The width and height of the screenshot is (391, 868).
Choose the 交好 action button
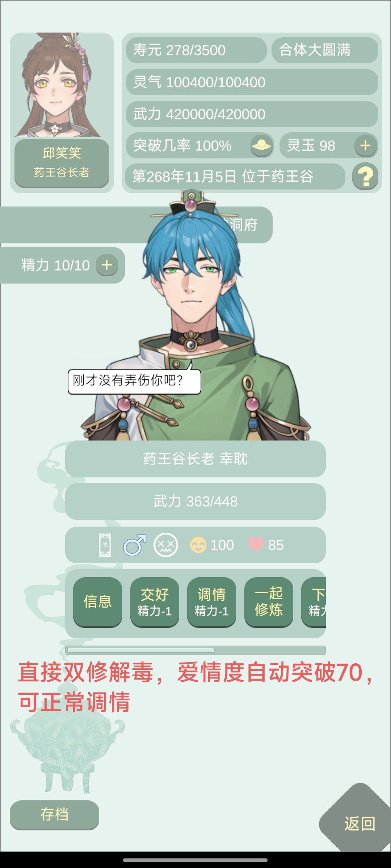click(x=155, y=601)
